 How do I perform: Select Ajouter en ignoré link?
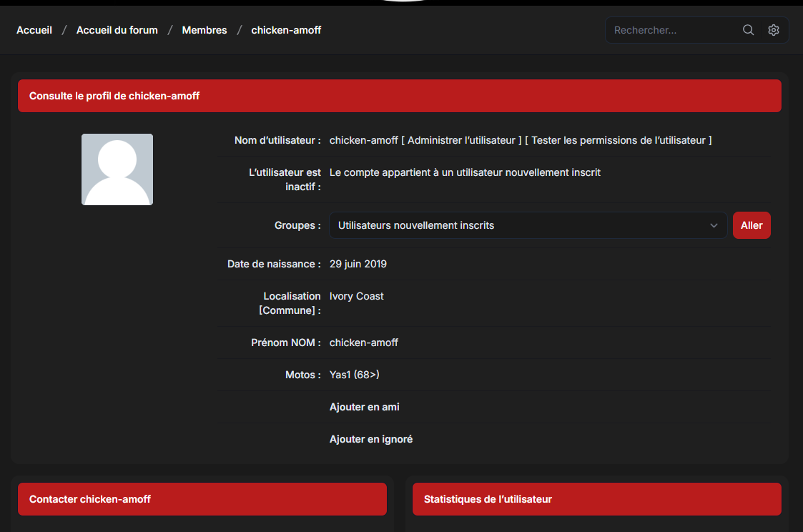371,439
